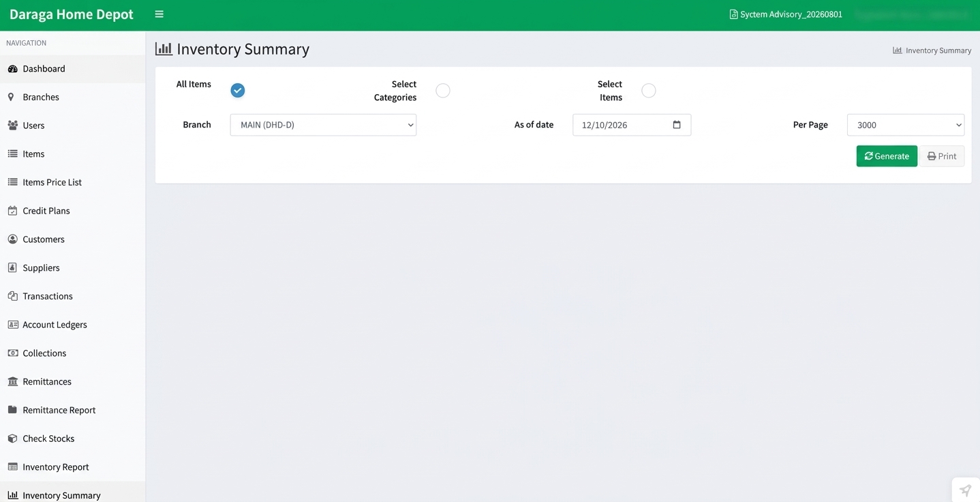
Task: Click the Daraga Home Depot brand title
Action: 72,14
